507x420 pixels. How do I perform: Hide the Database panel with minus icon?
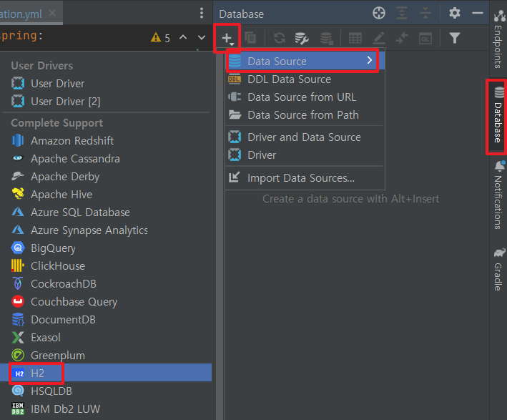point(478,14)
